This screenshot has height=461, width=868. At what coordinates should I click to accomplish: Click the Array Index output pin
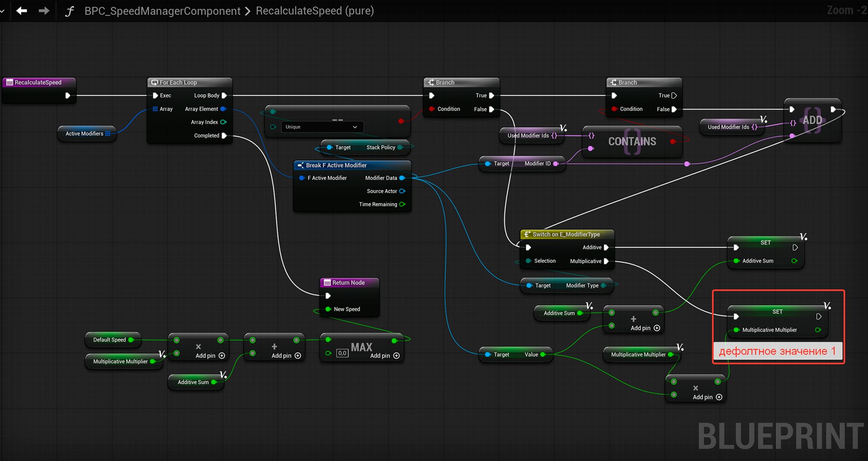point(223,122)
